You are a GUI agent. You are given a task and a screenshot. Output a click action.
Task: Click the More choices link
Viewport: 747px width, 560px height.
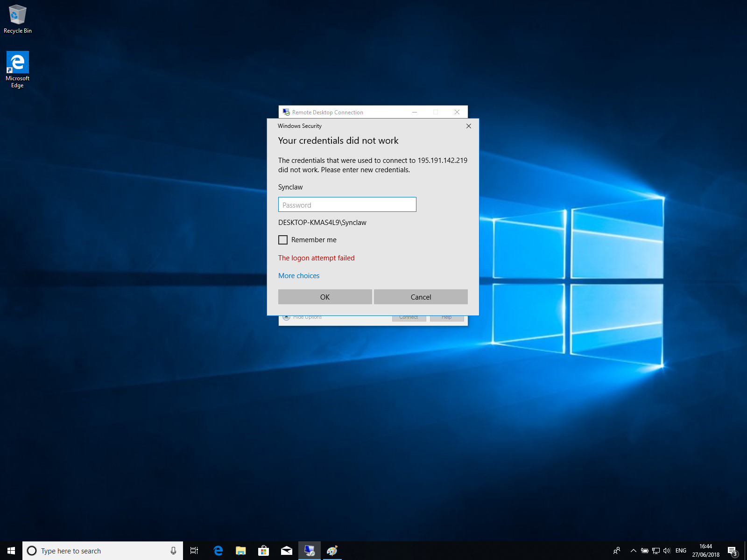coord(299,276)
